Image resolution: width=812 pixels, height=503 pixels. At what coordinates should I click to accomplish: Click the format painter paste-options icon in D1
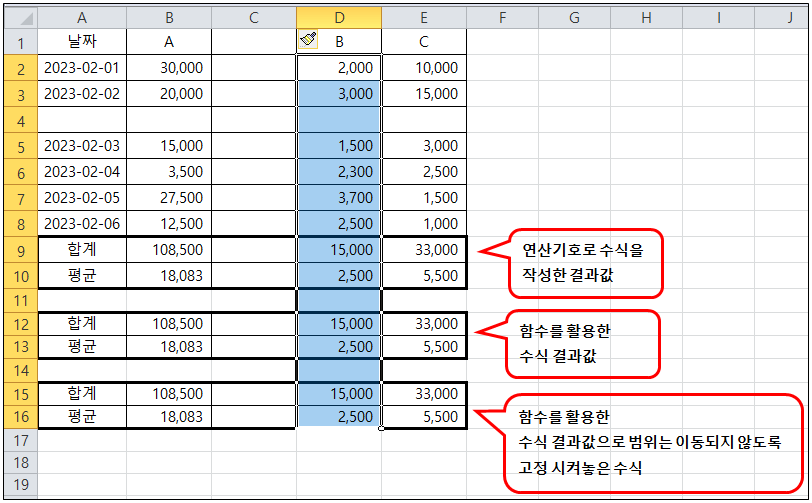(308, 39)
